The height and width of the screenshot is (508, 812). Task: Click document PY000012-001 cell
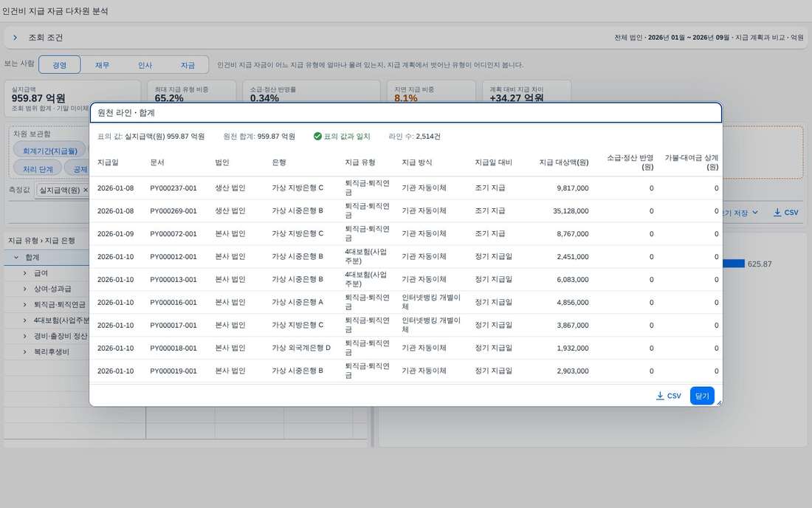(x=173, y=256)
